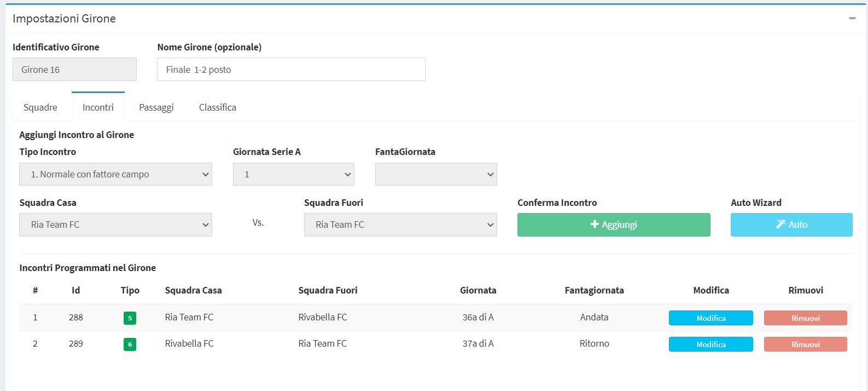Image resolution: width=868 pixels, height=391 pixels.
Task: Collapse the Impostazioni Girone panel
Action: click(x=852, y=18)
